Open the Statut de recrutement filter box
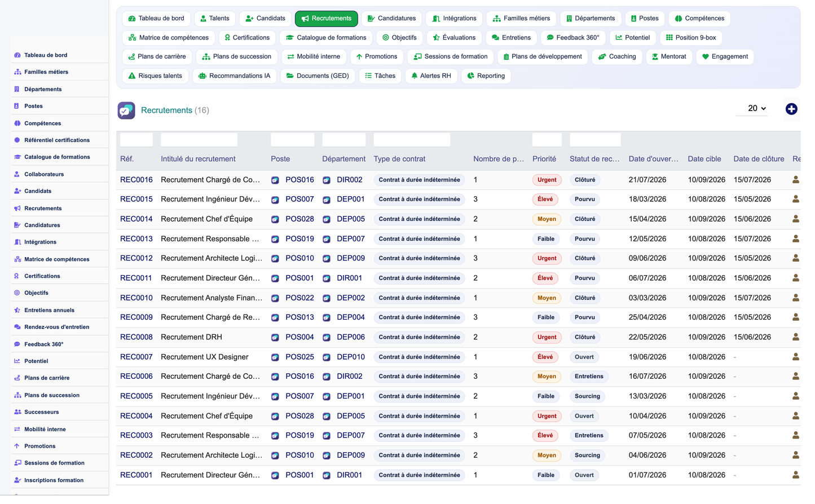The image size is (815, 504). coord(595,140)
